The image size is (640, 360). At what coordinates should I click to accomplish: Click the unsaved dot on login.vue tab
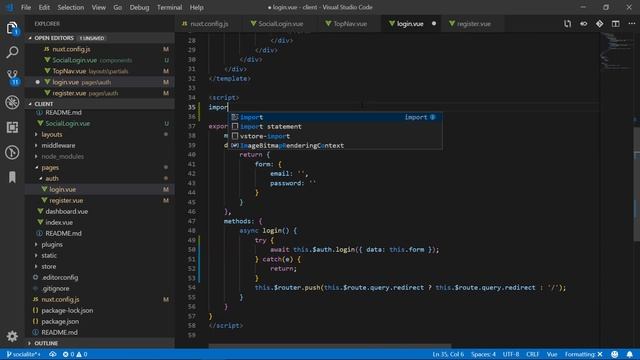pyautogui.click(x=434, y=24)
